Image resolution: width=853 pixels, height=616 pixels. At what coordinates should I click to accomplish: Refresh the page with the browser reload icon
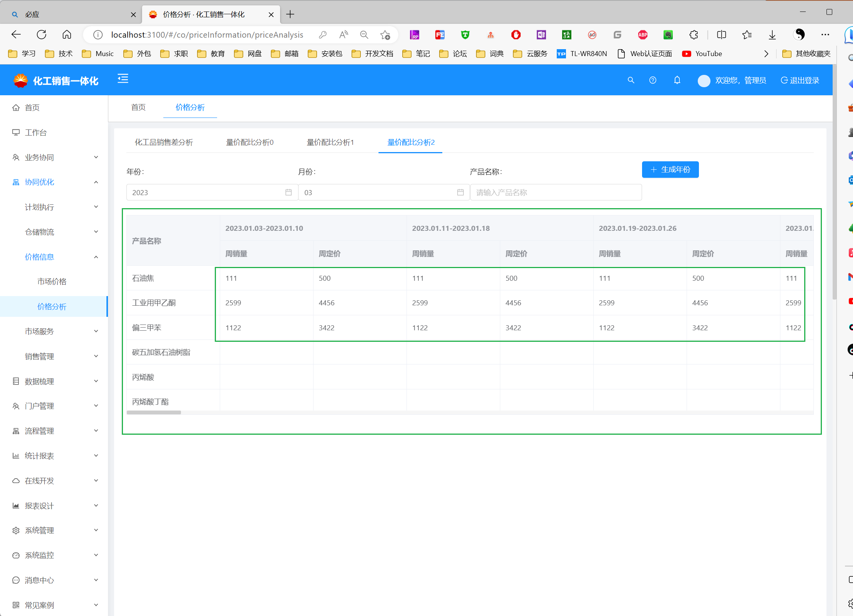pyautogui.click(x=41, y=35)
